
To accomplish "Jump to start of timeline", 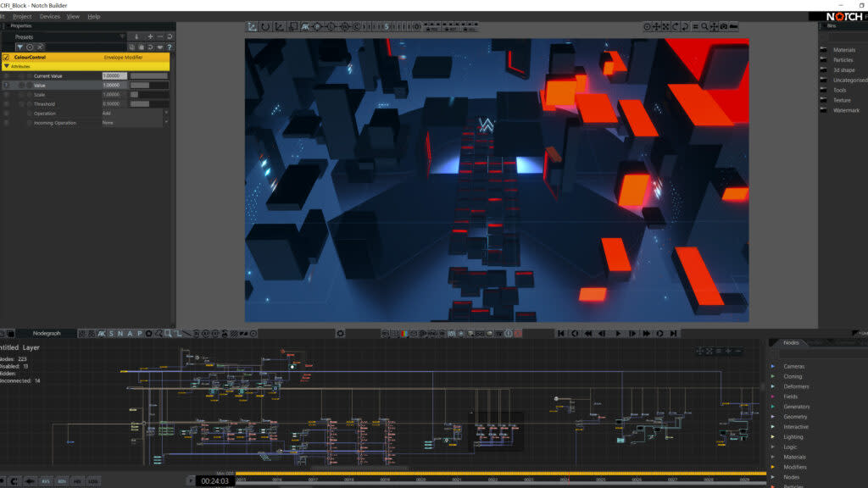I will (561, 334).
